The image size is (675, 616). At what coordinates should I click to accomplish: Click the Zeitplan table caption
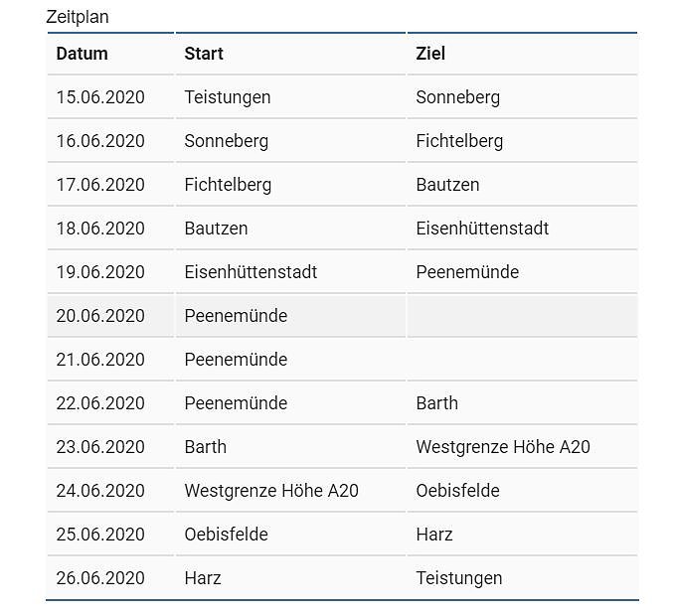pyautogui.click(x=78, y=17)
